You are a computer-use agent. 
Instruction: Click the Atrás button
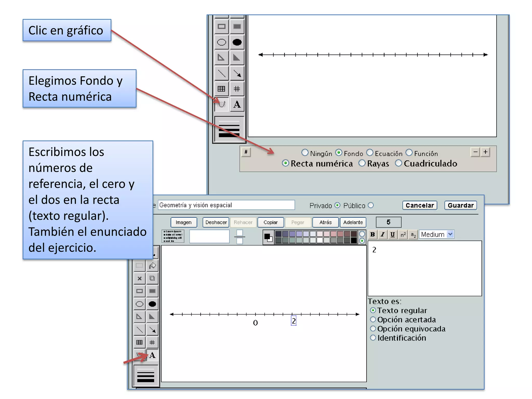coord(326,222)
